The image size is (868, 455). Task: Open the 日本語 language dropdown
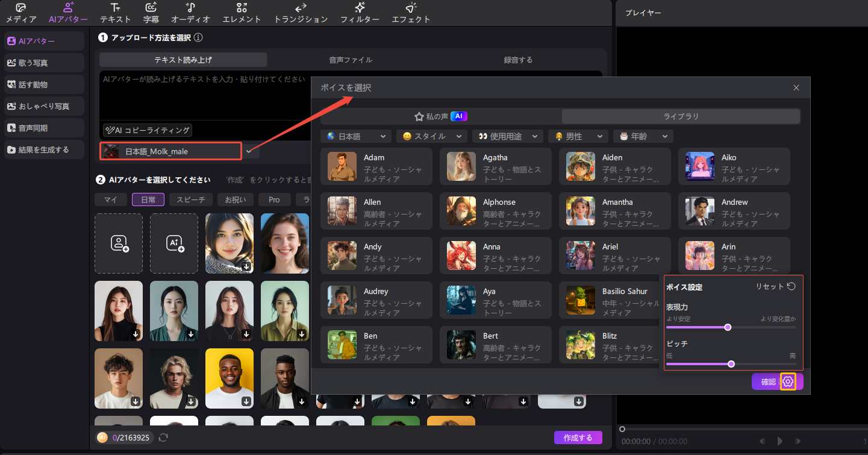click(356, 137)
